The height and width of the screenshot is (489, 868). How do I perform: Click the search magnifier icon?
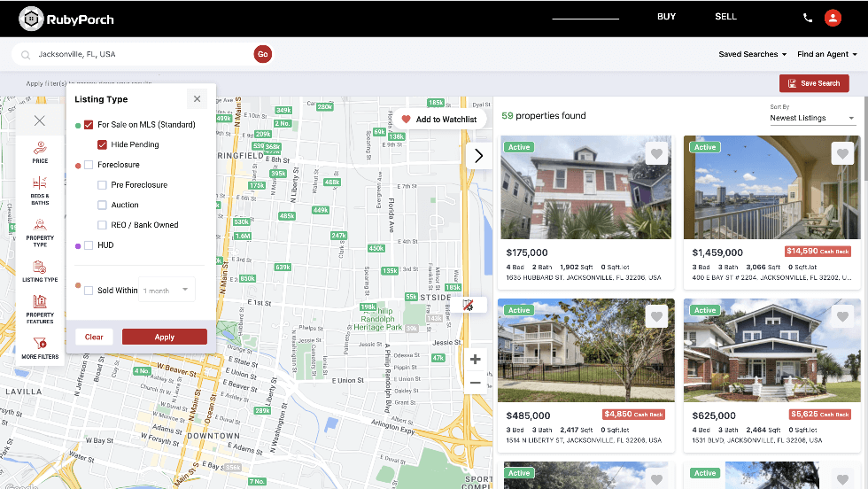point(26,54)
